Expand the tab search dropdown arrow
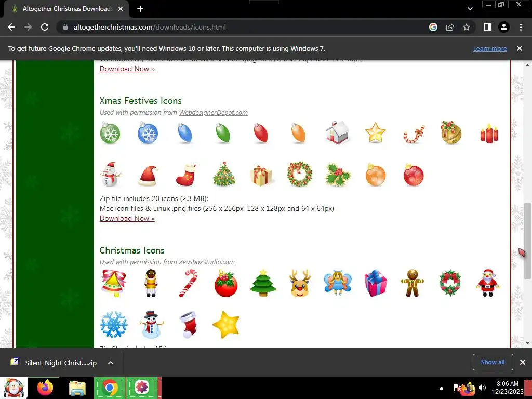 click(x=470, y=9)
